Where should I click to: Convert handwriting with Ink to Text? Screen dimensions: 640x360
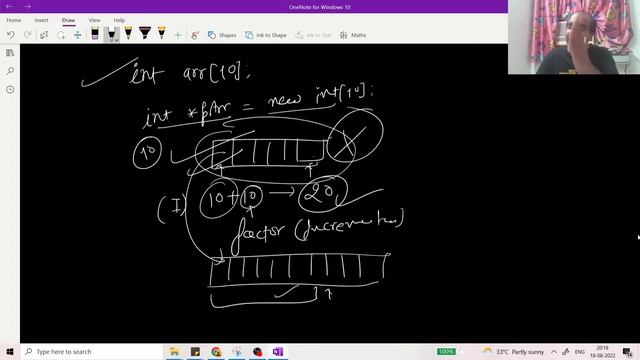313,35
